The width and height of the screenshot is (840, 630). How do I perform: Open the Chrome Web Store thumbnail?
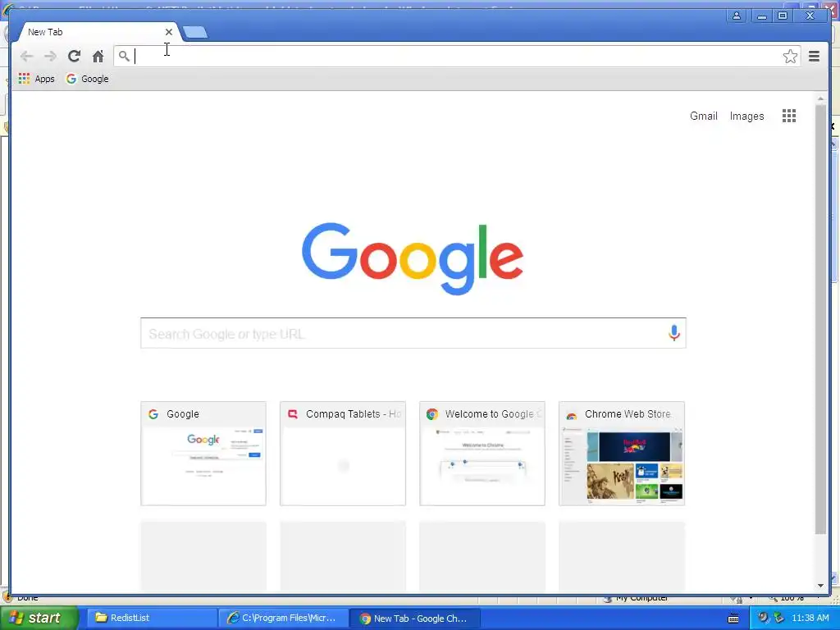tap(622, 453)
